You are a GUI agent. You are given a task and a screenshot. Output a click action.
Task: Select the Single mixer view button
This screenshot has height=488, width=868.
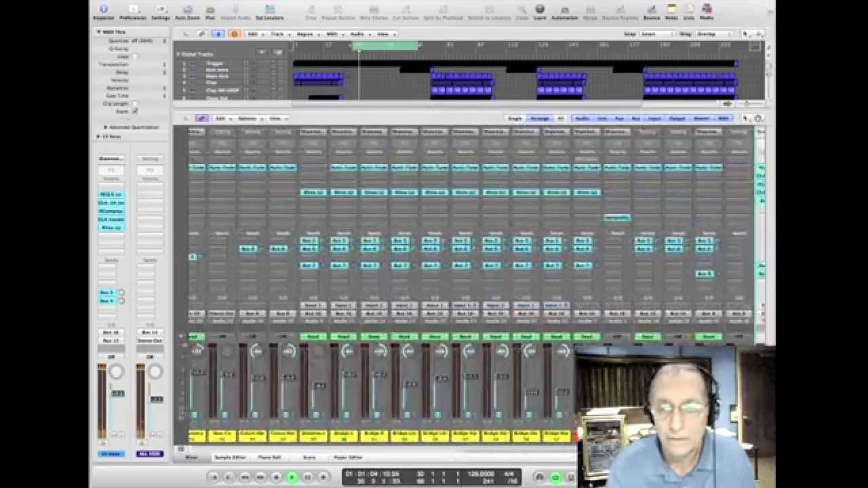pos(515,118)
